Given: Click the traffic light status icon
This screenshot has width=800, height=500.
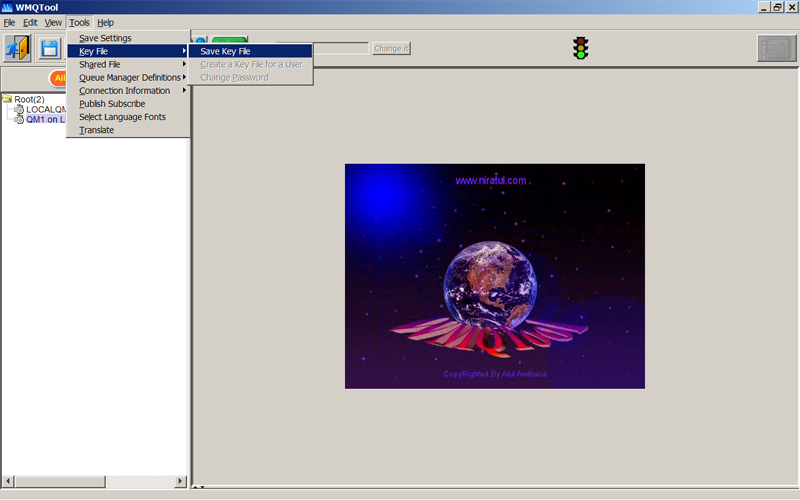Looking at the screenshot, I should 581,48.
